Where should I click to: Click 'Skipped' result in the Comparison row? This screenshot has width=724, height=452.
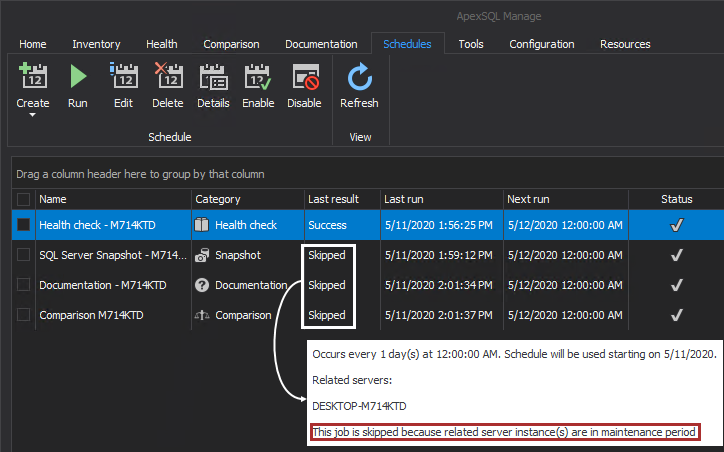click(327, 315)
